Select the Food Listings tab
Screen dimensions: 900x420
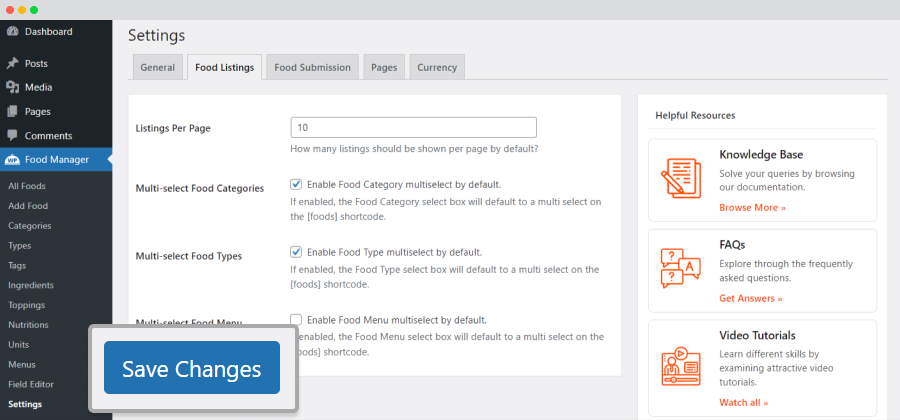pyautogui.click(x=224, y=67)
